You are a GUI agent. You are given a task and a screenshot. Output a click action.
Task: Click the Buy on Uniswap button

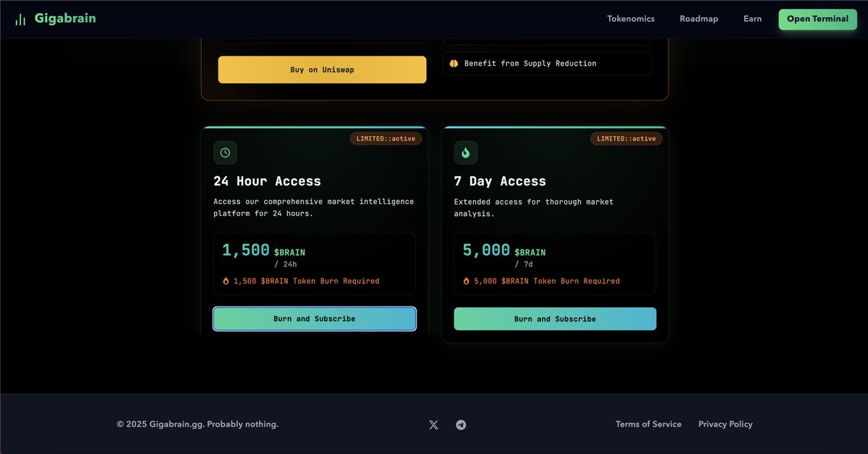[322, 69]
